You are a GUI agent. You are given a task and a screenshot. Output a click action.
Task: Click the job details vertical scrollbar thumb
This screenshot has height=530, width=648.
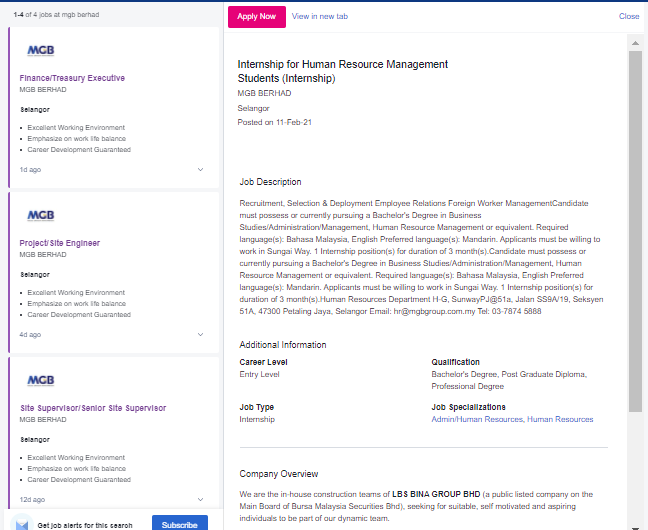635,232
